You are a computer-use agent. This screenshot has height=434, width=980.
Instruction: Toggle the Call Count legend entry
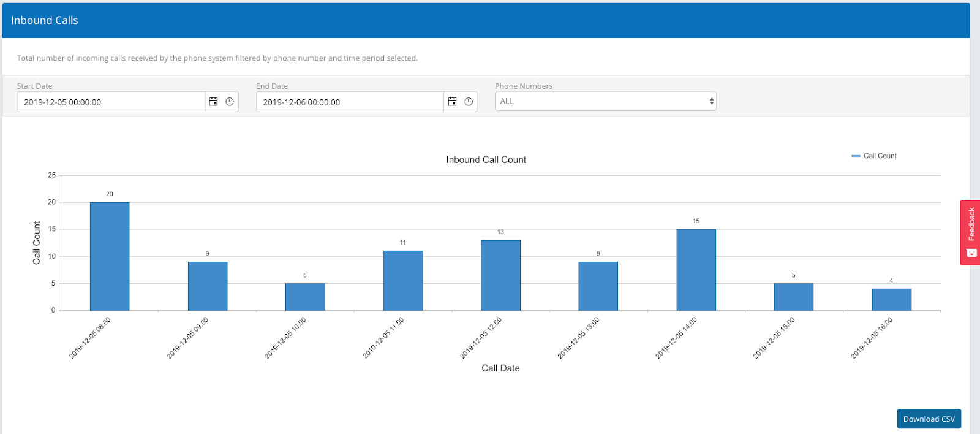point(874,156)
